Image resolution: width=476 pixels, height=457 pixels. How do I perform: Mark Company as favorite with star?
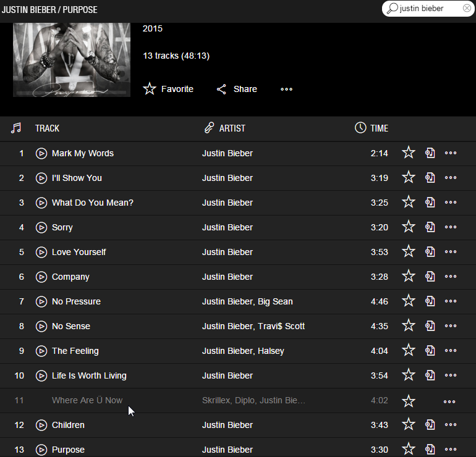coord(409,276)
